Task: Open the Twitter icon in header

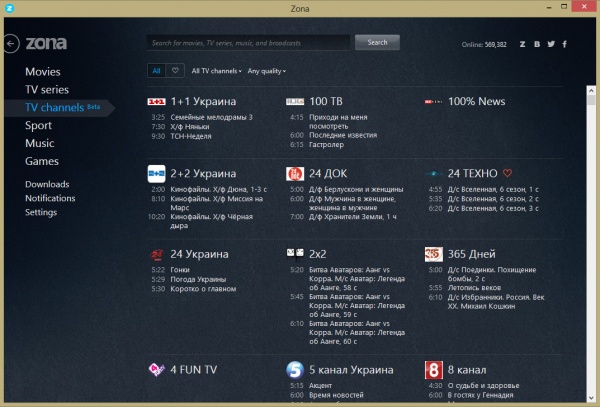Action: point(551,44)
